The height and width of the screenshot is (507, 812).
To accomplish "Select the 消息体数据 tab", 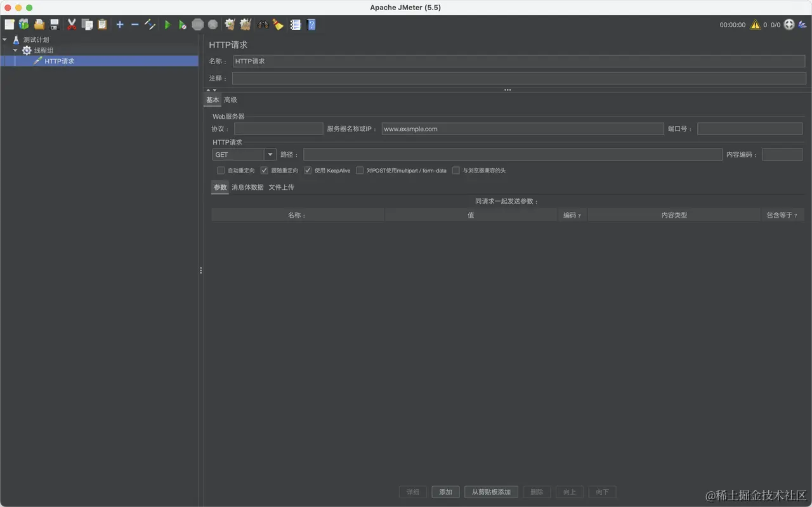I will [x=247, y=188].
